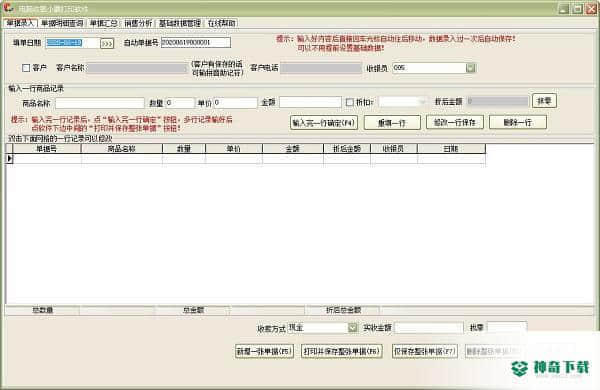
Task: Expand the 收银员 dropdown arrow
Action: click(471, 68)
